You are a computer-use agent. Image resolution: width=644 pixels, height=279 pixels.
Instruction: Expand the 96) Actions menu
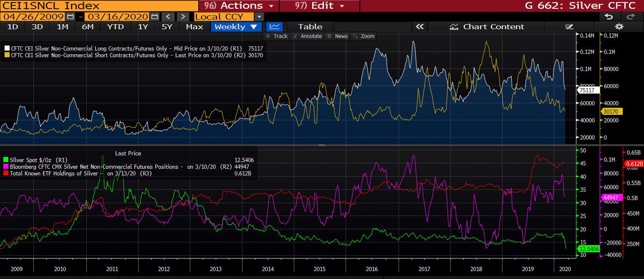(x=239, y=5)
